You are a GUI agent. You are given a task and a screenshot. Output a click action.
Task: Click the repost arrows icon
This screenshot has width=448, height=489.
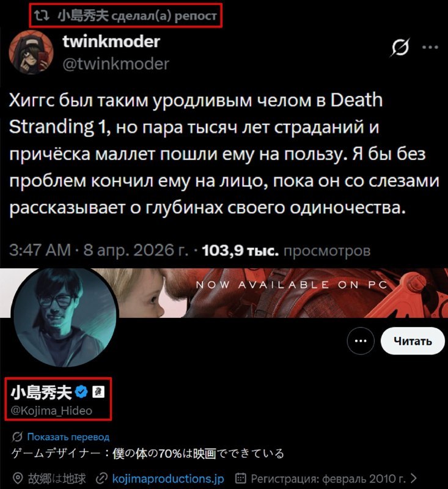pos(42,15)
